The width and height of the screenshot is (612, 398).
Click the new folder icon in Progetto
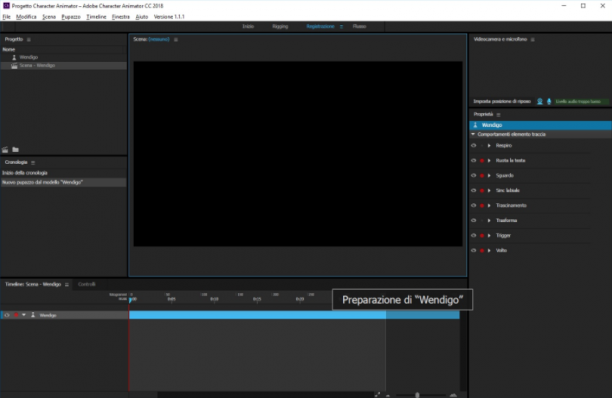(x=15, y=150)
